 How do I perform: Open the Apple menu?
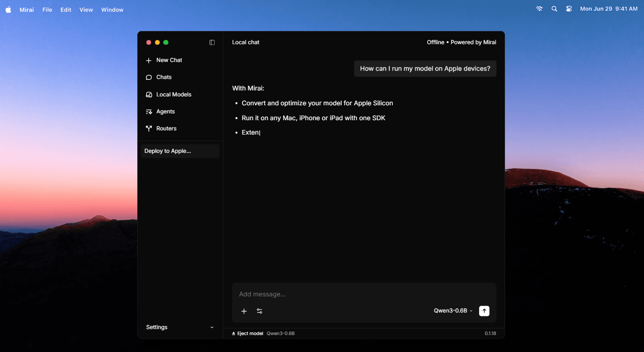coord(9,9)
